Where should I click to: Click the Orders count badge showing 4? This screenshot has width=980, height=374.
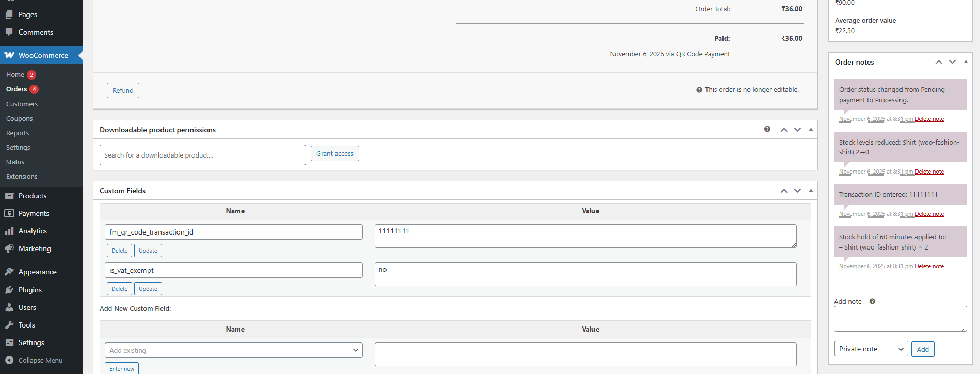tap(34, 89)
